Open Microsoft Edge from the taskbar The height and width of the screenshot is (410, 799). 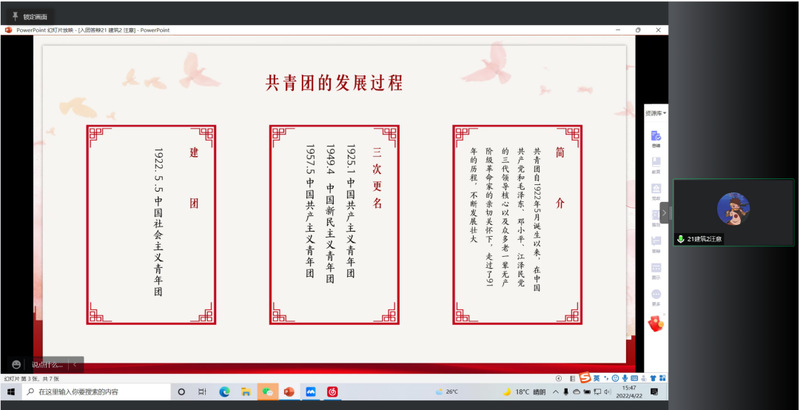(224, 391)
